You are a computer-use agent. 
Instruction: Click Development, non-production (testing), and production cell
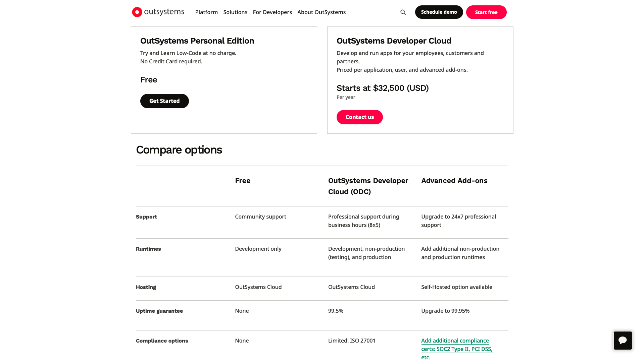(x=366, y=253)
